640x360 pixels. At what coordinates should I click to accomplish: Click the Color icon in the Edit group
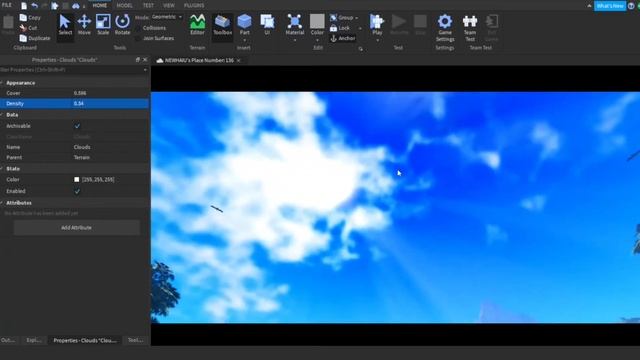[x=317, y=22]
